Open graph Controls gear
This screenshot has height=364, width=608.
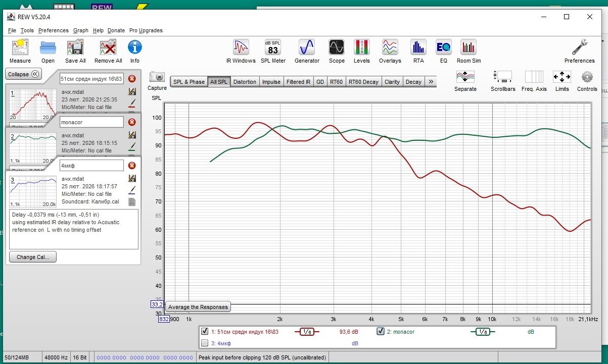587,81
